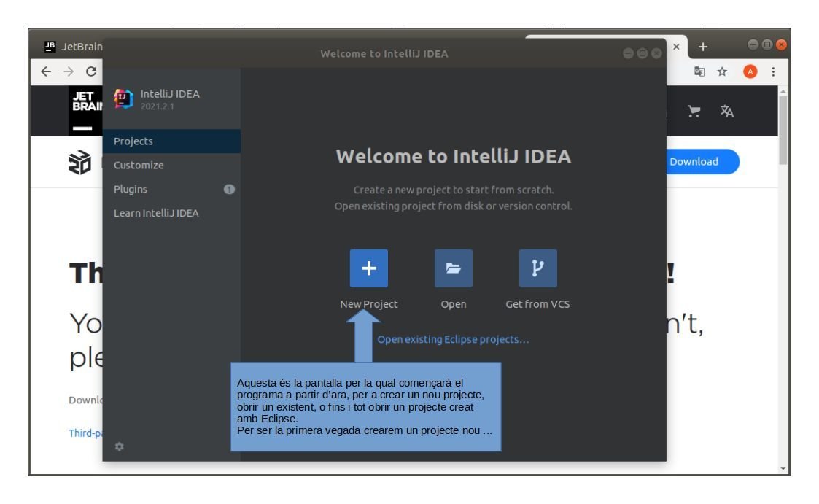Open the browser profile avatar
This screenshot has height=504, width=819.
click(x=750, y=71)
